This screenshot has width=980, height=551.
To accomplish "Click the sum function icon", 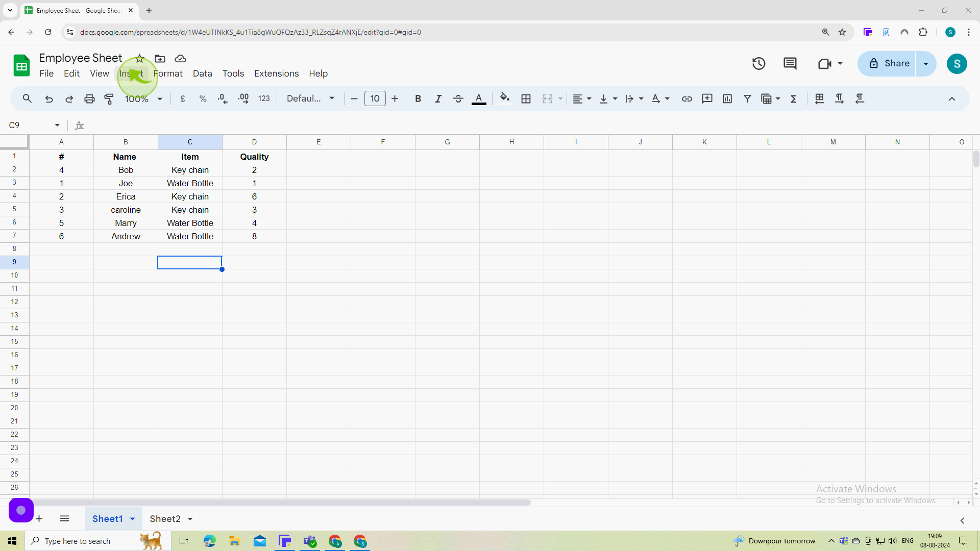I will click(794, 98).
